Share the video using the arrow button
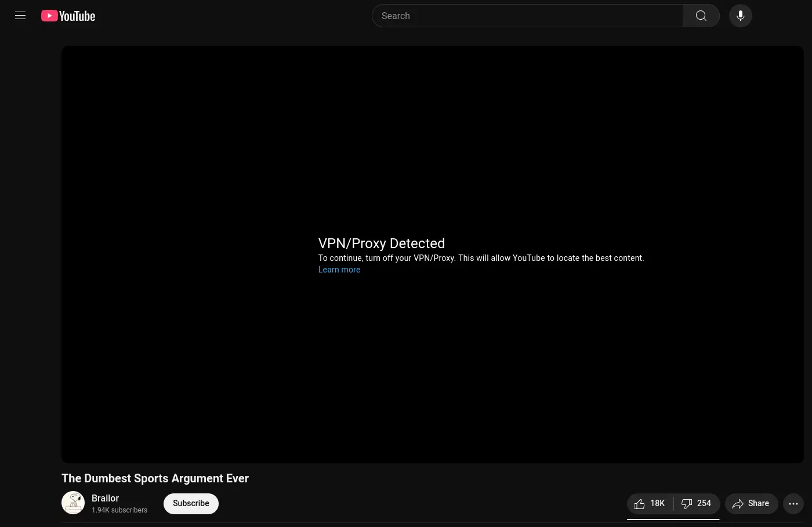This screenshot has height=527, width=812. point(751,503)
